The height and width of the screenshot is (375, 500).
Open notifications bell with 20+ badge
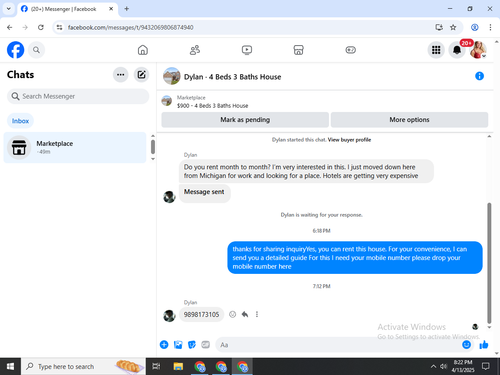pos(457,50)
